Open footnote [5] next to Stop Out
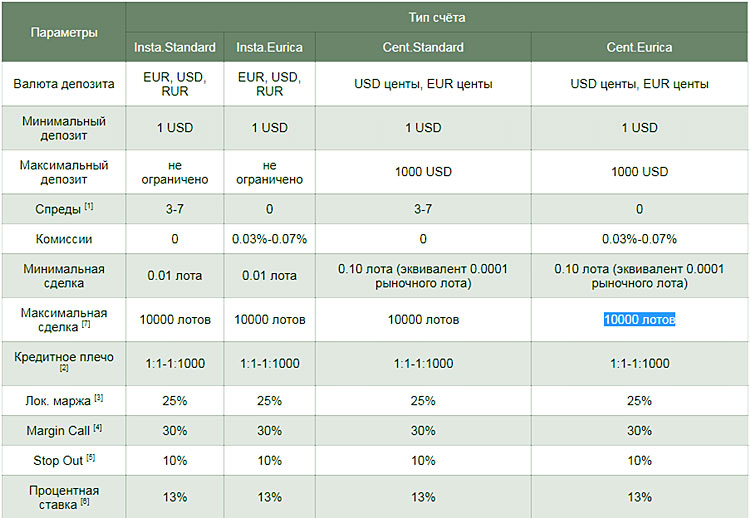750x518 pixels. 92,459
